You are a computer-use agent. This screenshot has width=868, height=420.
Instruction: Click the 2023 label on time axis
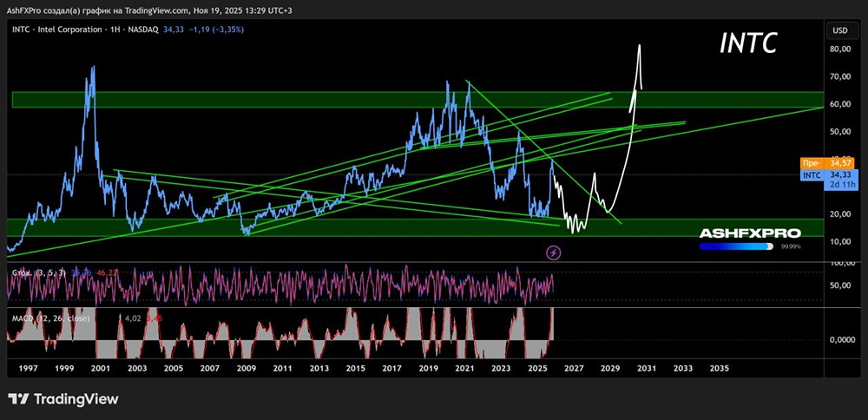[x=501, y=368]
